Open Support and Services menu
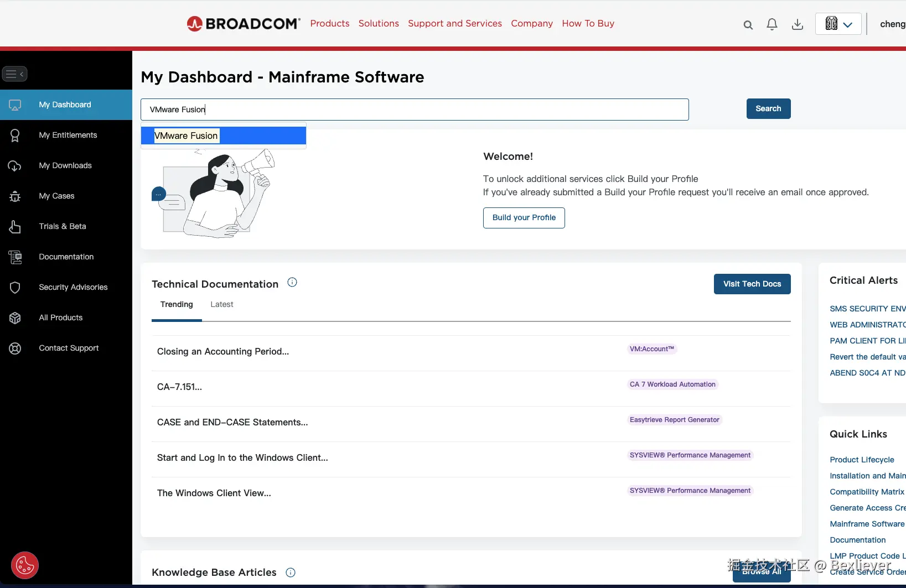The height and width of the screenshot is (588, 906). 455,23
